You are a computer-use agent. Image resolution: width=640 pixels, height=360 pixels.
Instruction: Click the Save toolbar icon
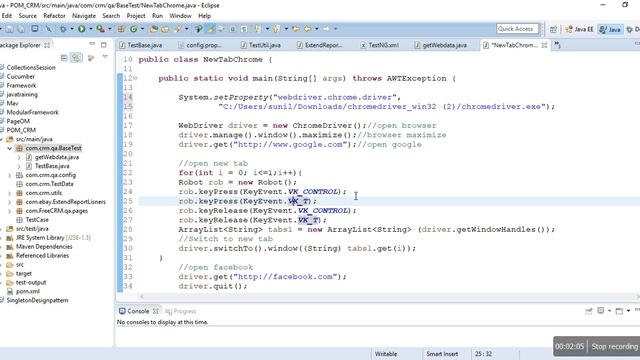[9, 29]
